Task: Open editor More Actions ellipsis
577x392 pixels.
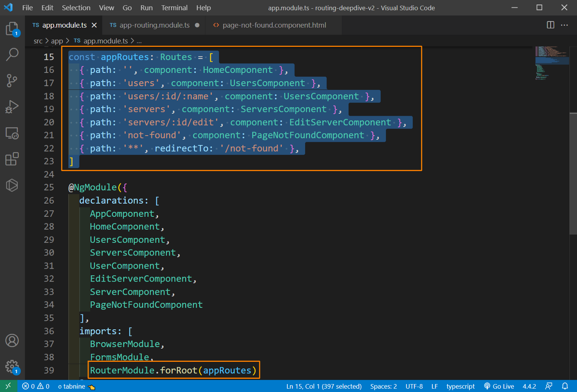Action: [564, 25]
